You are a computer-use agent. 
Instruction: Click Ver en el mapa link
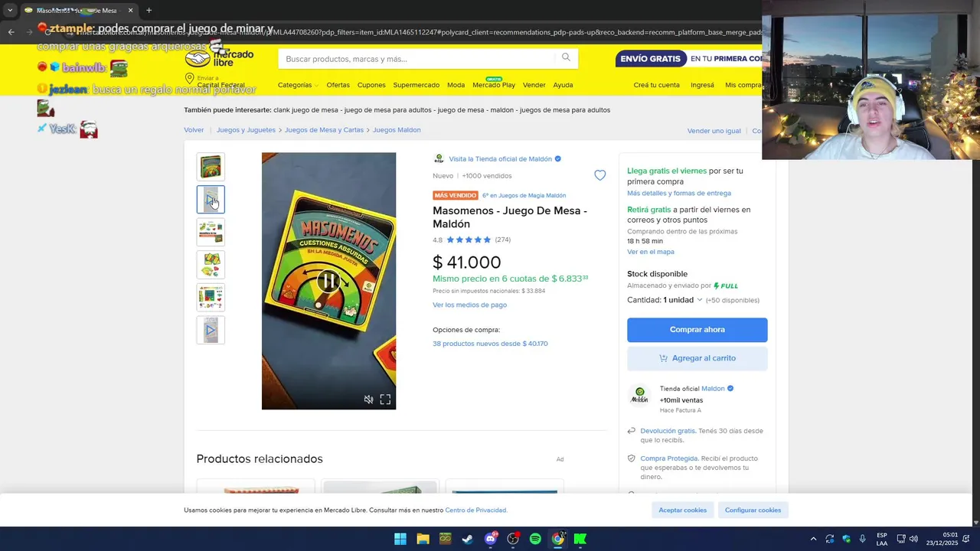(651, 252)
